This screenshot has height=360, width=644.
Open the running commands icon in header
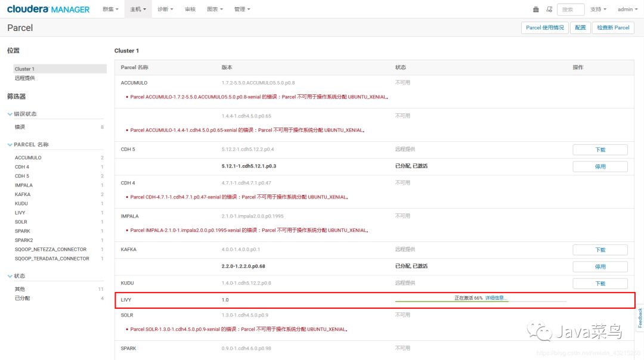point(549,9)
